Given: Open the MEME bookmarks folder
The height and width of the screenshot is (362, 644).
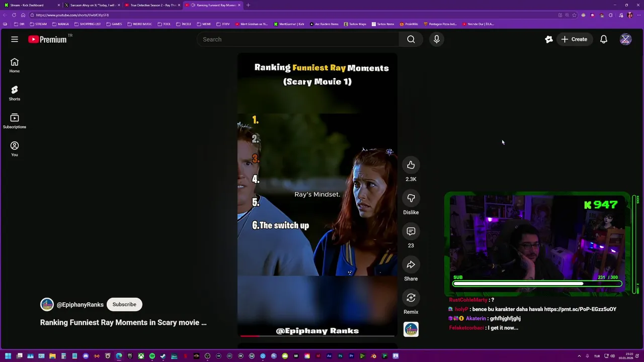Looking at the screenshot, I should [x=204, y=24].
